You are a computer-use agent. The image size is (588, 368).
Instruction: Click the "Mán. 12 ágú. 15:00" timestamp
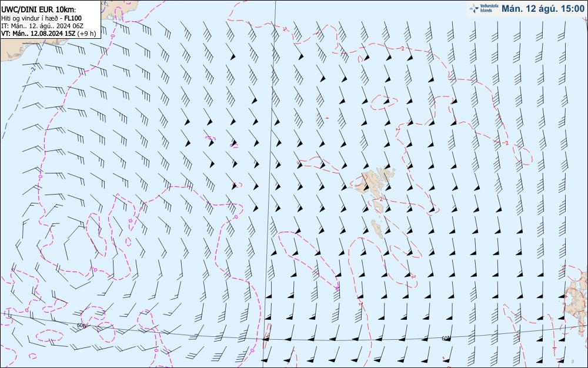click(x=543, y=9)
